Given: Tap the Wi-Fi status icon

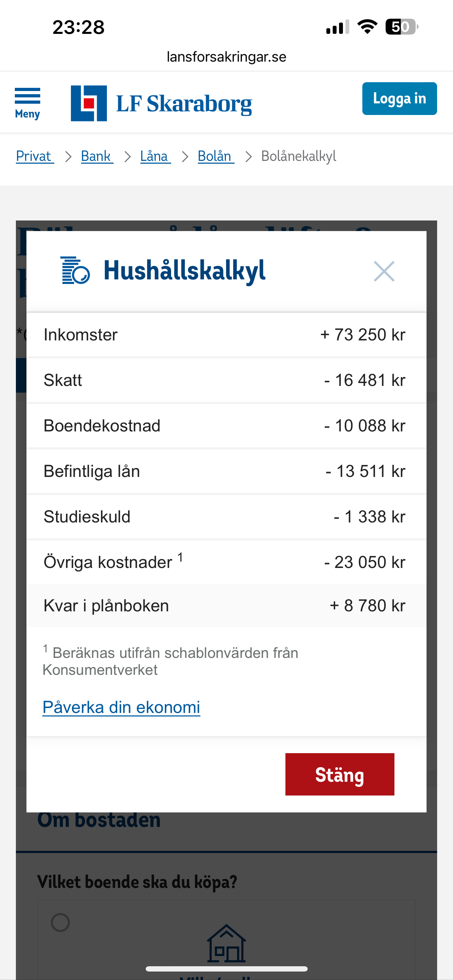Looking at the screenshot, I should [x=367, y=27].
